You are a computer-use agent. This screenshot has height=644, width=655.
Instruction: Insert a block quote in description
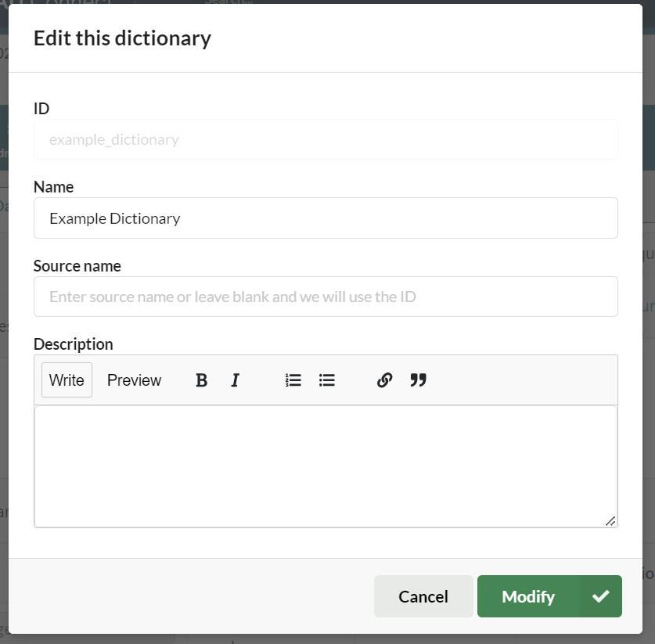point(419,380)
